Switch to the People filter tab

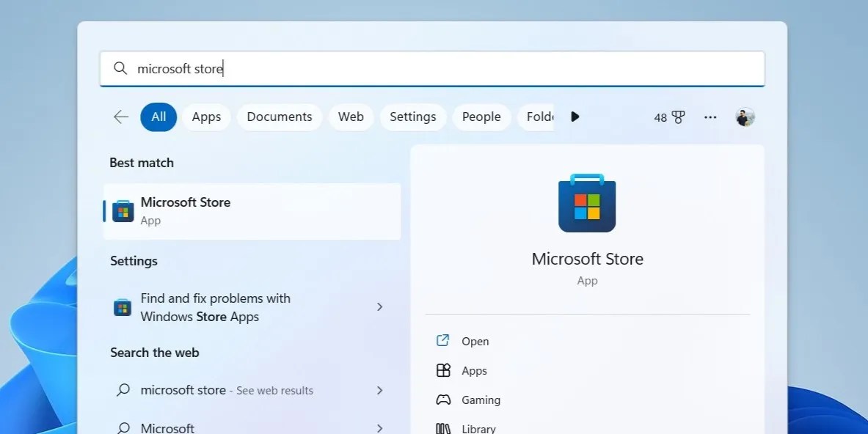point(481,117)
